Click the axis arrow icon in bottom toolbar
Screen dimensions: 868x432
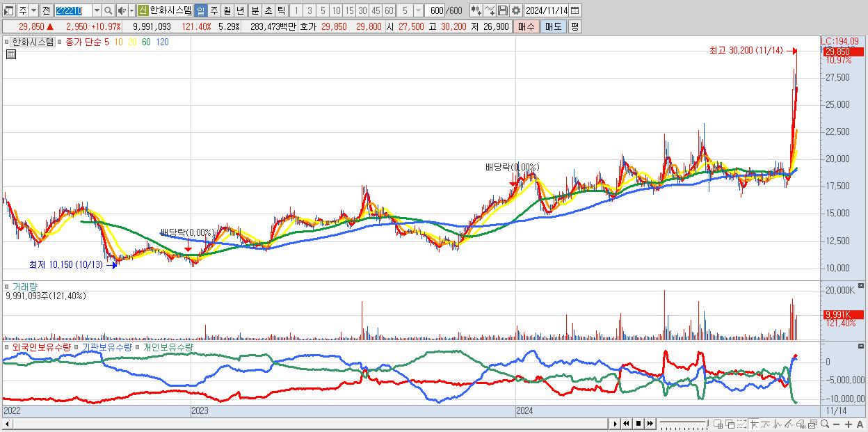754,424
